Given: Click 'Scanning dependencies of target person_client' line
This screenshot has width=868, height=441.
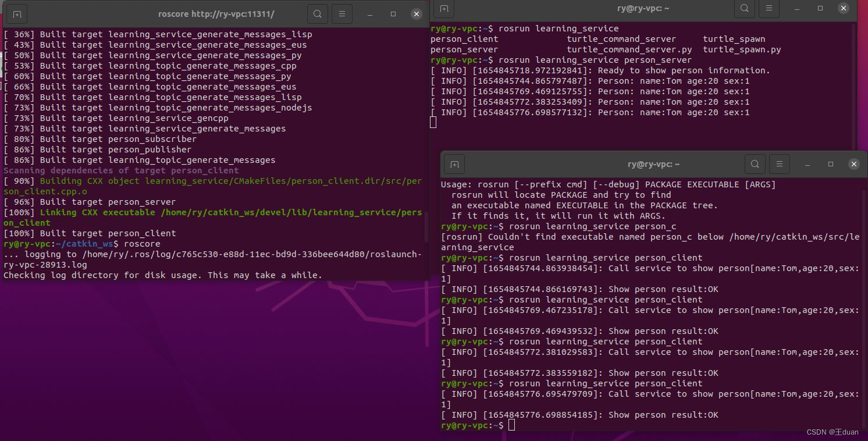Looking at the screenshot, I should (121, 170).
